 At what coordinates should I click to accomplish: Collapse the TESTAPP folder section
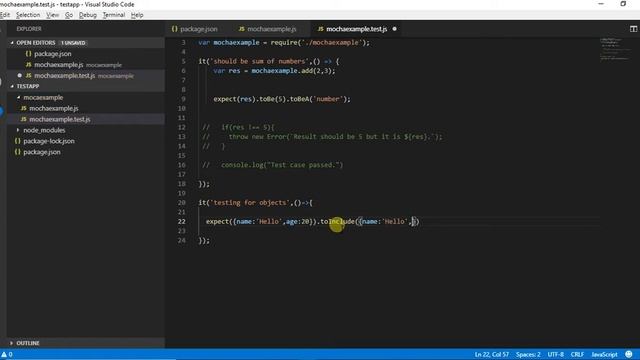pyautogui.click(x=12, y=86)
